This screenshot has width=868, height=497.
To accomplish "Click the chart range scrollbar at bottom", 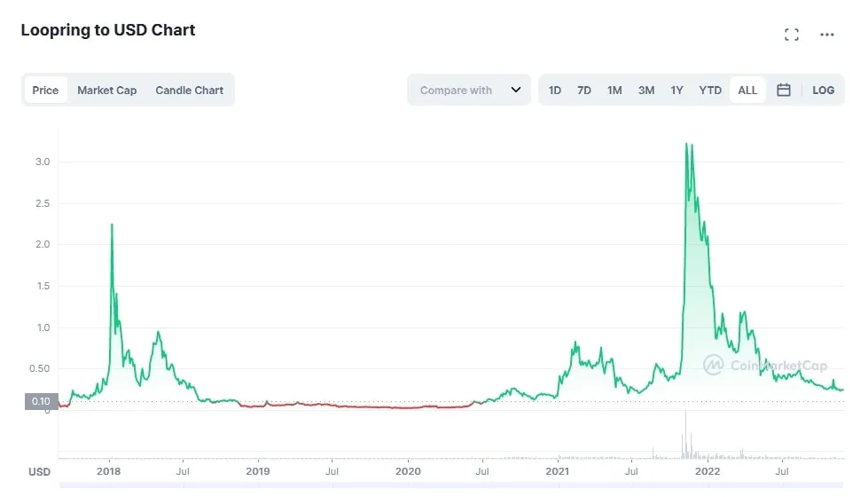I will point(451,485).
